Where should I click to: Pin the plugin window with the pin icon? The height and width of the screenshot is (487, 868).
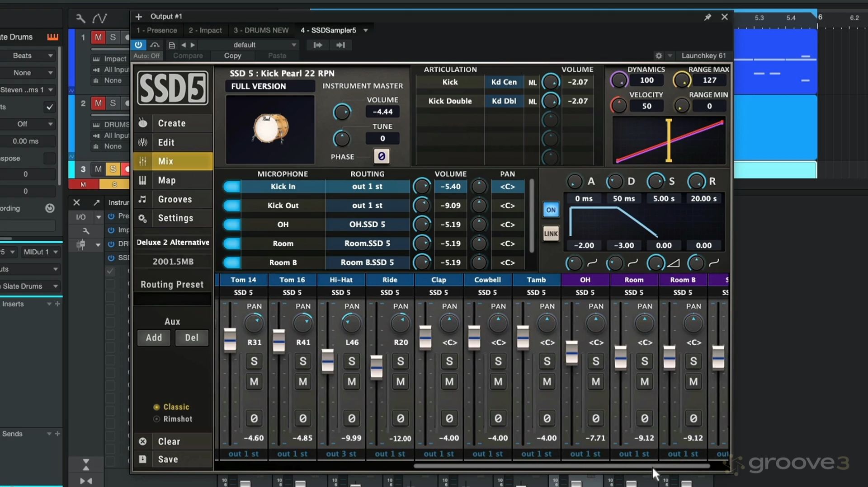708,17
